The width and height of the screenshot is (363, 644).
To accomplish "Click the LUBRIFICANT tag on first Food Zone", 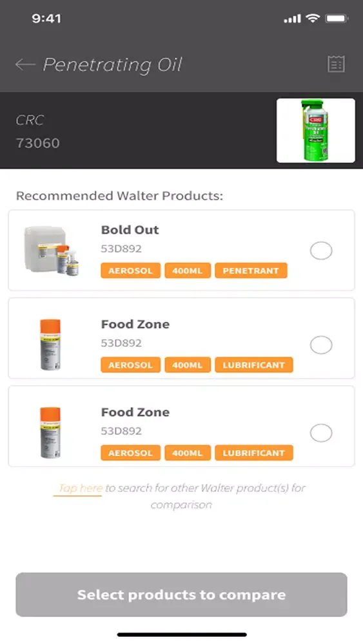I will pos(253,365).
